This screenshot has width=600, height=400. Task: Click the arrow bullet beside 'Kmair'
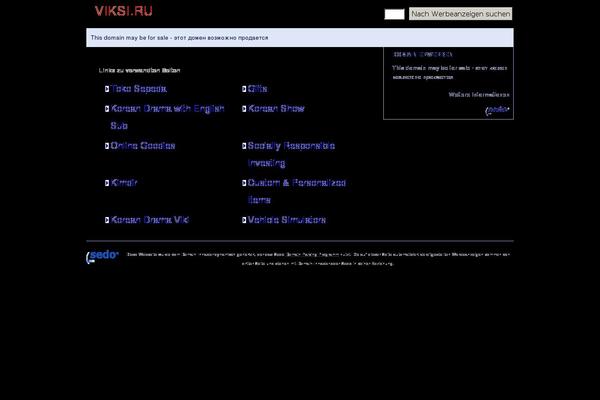(x=107, y=183)
